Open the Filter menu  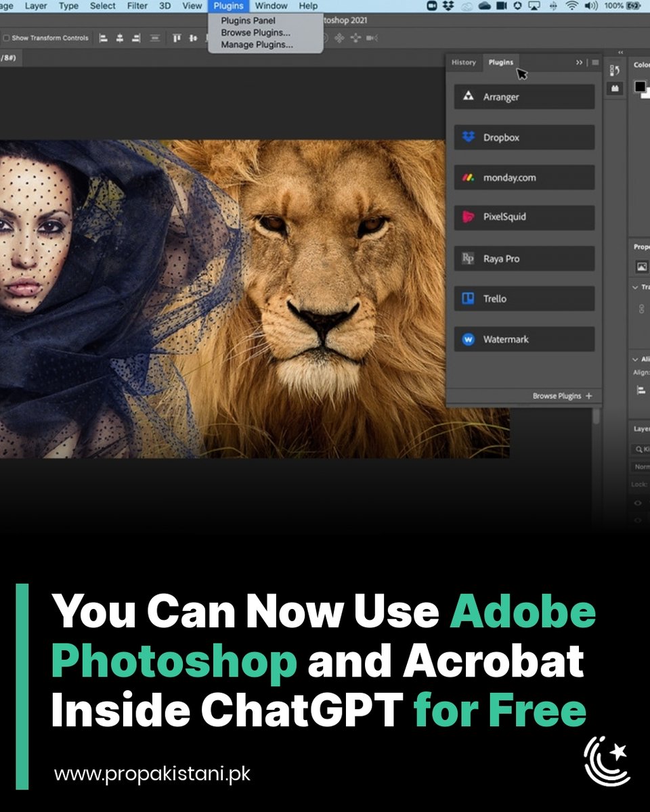tap(137, 5)
